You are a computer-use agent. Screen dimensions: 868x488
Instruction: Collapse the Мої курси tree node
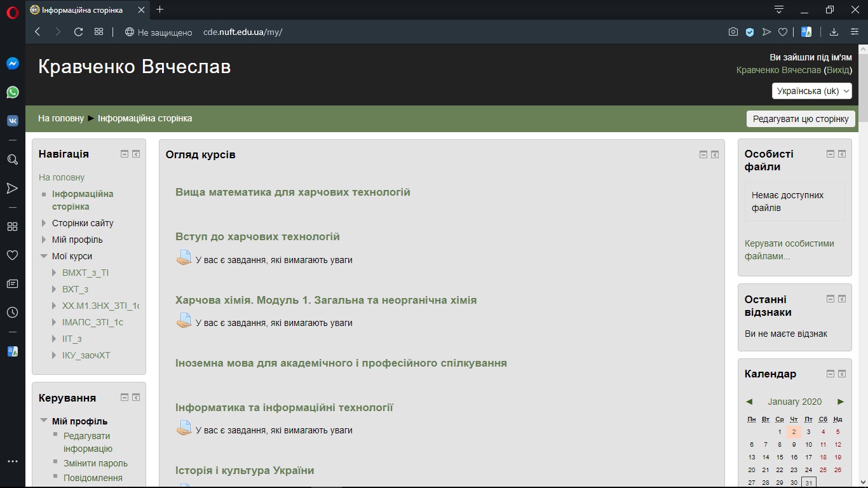coord(44,256)
